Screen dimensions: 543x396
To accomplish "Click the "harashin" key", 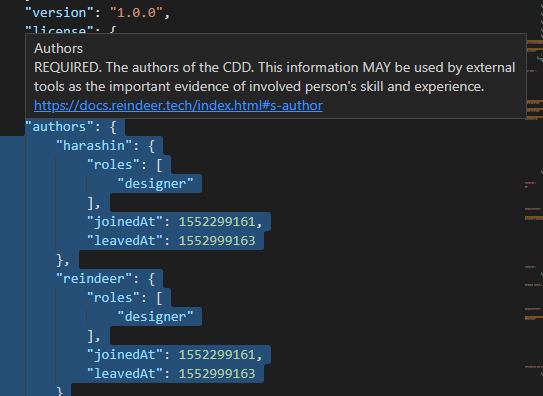I will [x=95, y=146].
